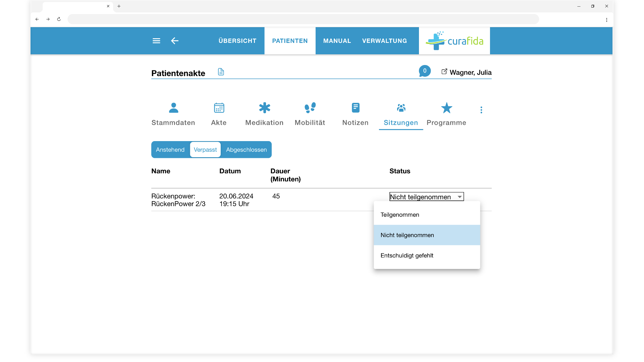Click the Notizen note icon

[x=356, y=108]
